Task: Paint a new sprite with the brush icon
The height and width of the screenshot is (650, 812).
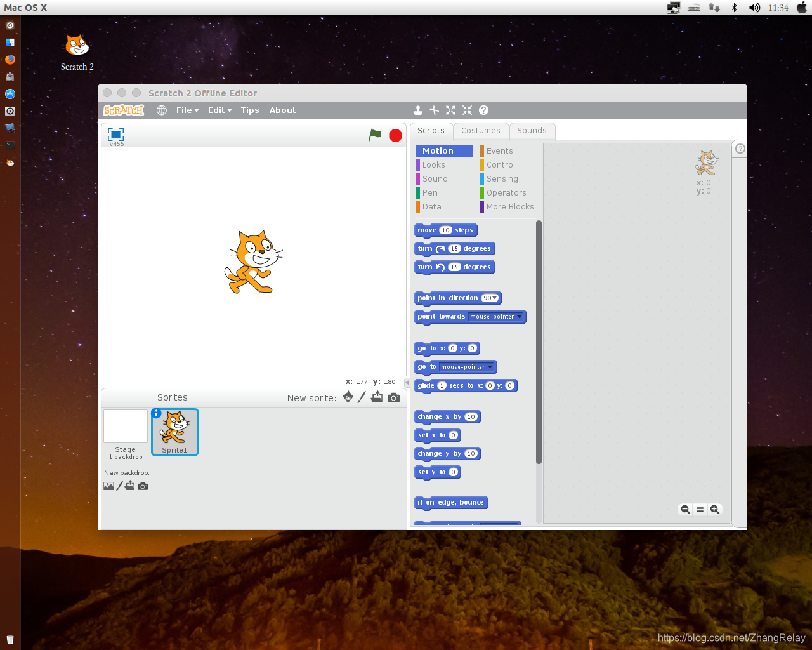Action: pyautogui.click(x=362, y=397)
